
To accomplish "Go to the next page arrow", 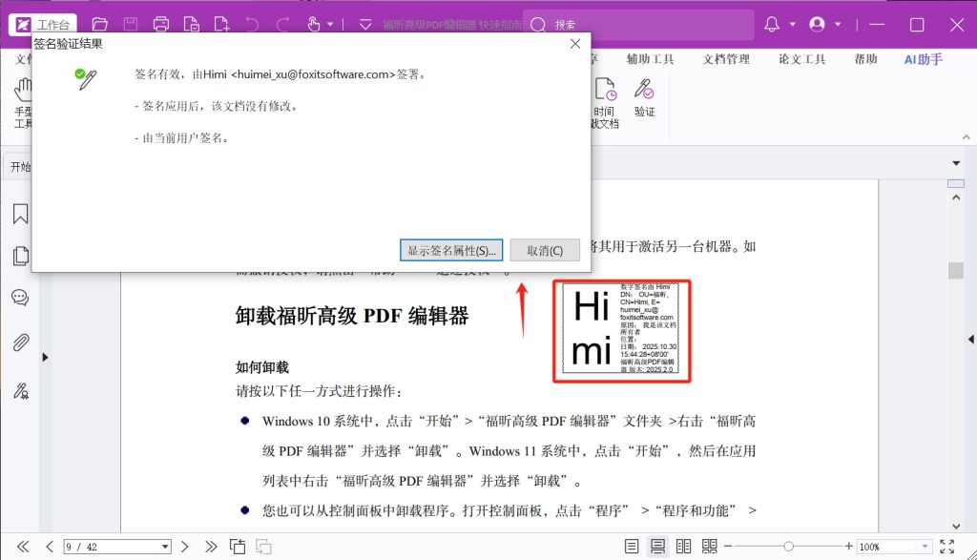I will 186,547.
